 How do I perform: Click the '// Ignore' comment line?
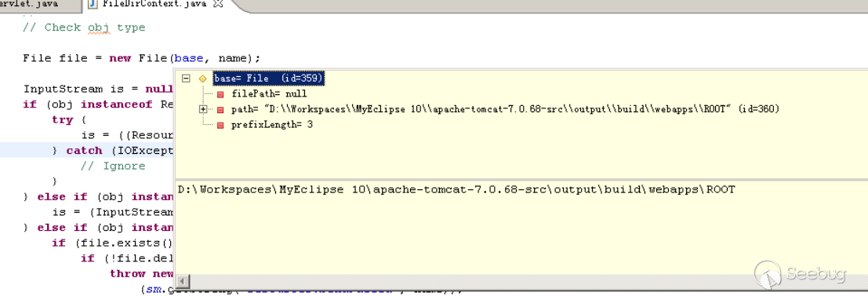[x=113, y=166]
